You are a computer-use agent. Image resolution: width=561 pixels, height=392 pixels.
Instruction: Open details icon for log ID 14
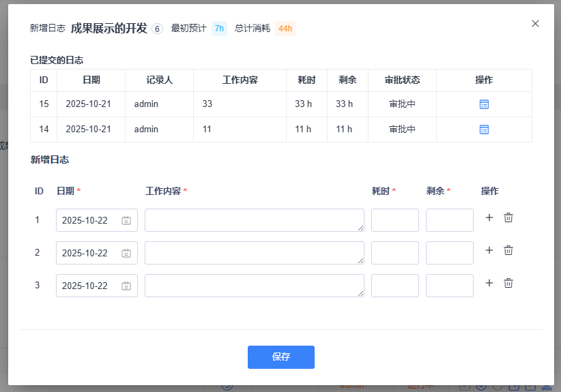click(x=484, y=130)
